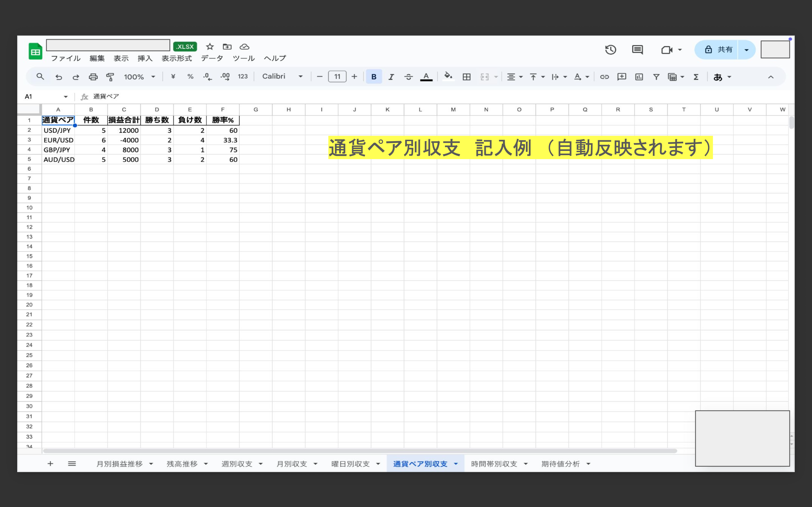Open the comments panel icon

pyautogui.click(x=637, y=50)
